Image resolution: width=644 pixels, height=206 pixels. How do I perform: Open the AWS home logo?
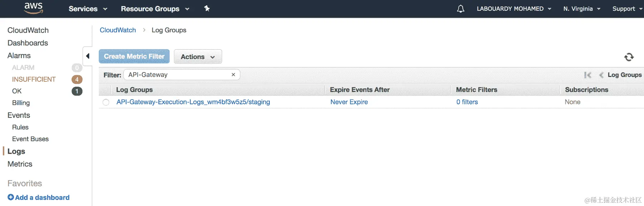(x=34, y=8)
